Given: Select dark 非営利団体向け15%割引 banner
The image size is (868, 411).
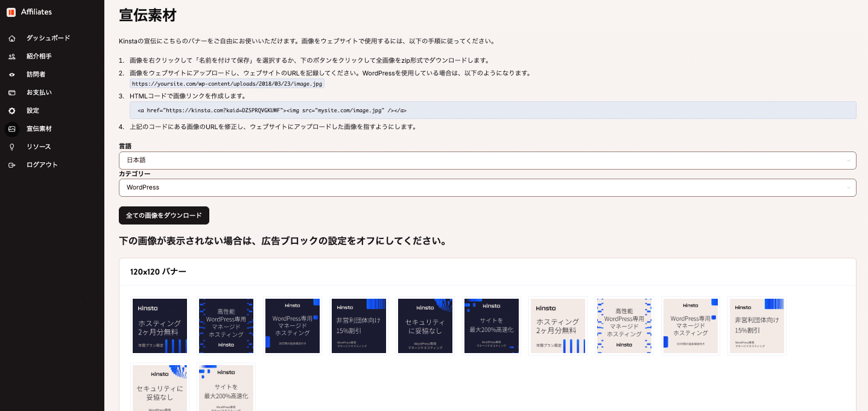Looking at the screenshot, I should (359, 326).
